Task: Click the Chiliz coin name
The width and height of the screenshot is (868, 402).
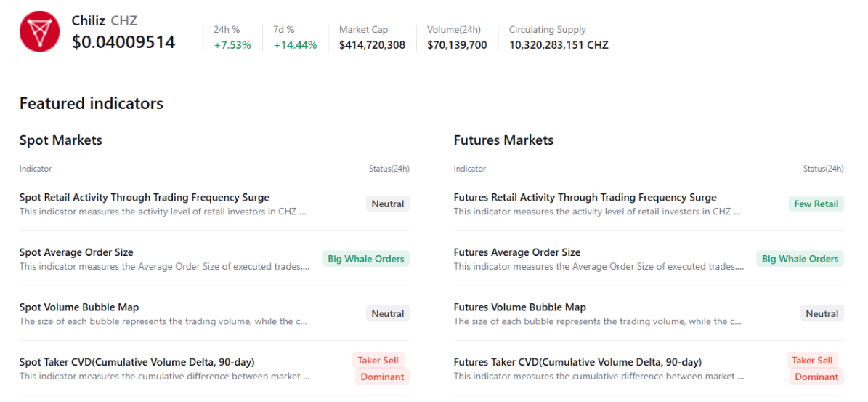Action: (x=88, y=21)
